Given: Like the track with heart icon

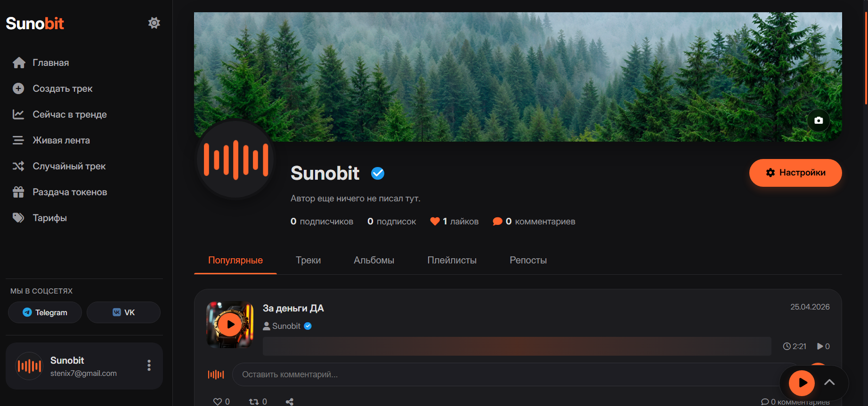Looking at the screenshot, I should point(218,401).
